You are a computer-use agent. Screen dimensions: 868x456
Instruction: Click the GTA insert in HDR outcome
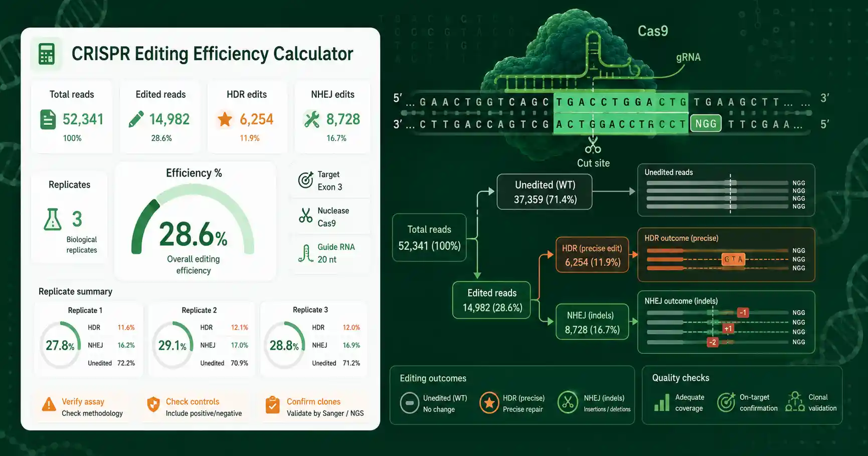pos(733,259)
